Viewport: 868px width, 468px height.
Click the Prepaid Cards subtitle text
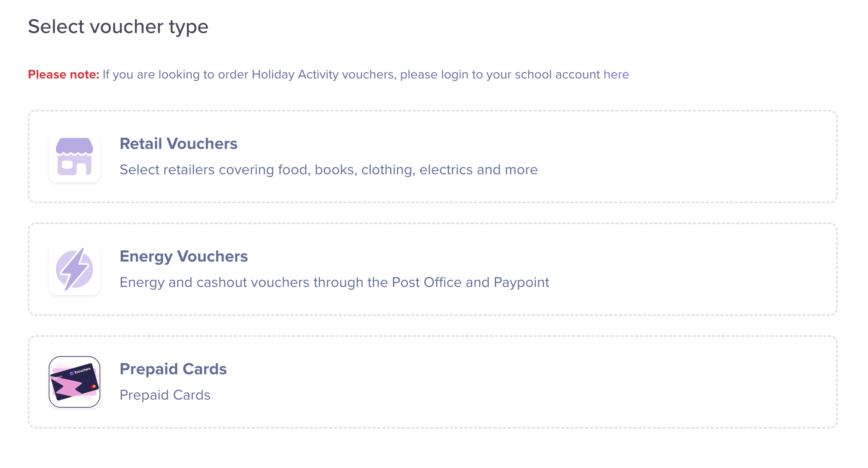[x=165, y=395]
